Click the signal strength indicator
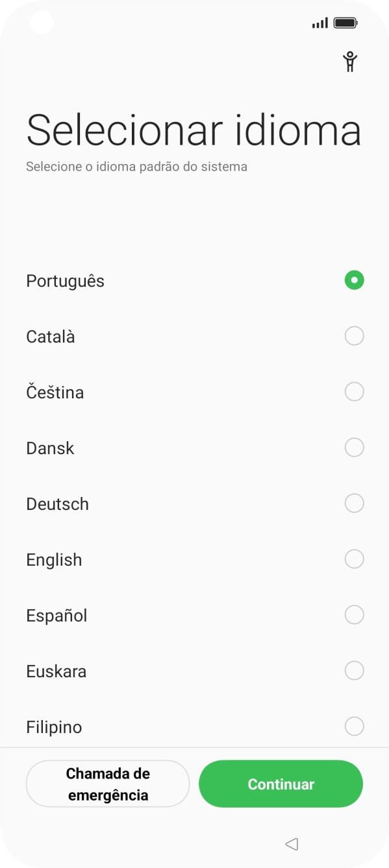 coord(319,21)
